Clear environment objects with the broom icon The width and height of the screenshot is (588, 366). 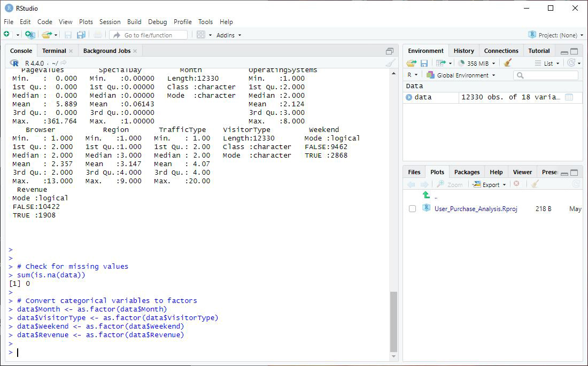coord(508,63)
